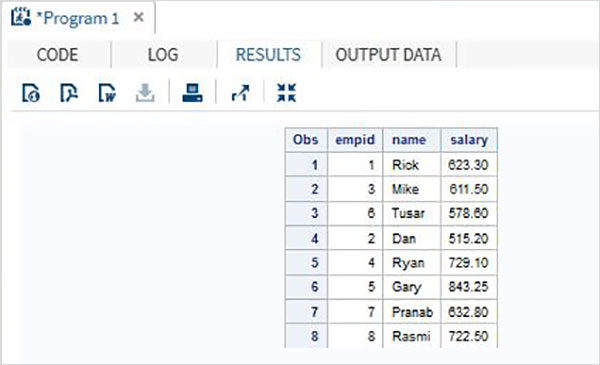Maximize view with the four-arrows icon
Screen dimensions: 600x365
point(287,93)
